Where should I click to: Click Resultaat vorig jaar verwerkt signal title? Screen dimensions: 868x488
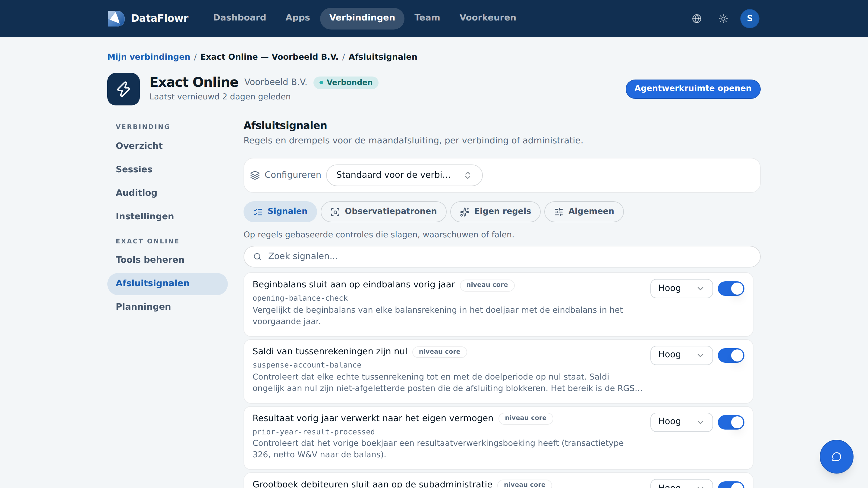point(373,418)
